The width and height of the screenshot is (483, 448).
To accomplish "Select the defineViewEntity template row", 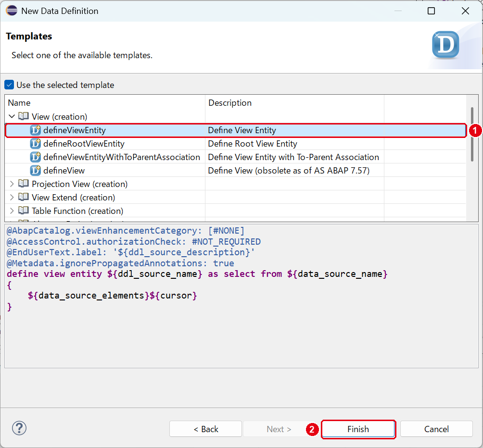I will pyautogui.click(x=236, y=130).
